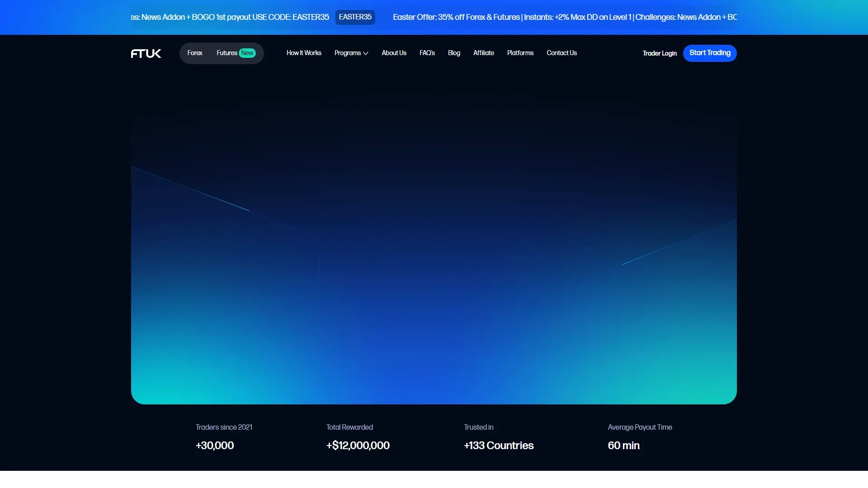Click the Easter Offer announcement banner
Viewport: 868px width, 488px height.
coord(564,17)
